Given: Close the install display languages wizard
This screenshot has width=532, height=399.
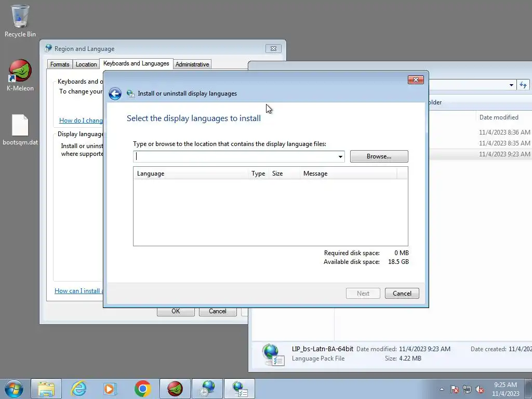Looking at the screenshot, I should pos(416,79).
